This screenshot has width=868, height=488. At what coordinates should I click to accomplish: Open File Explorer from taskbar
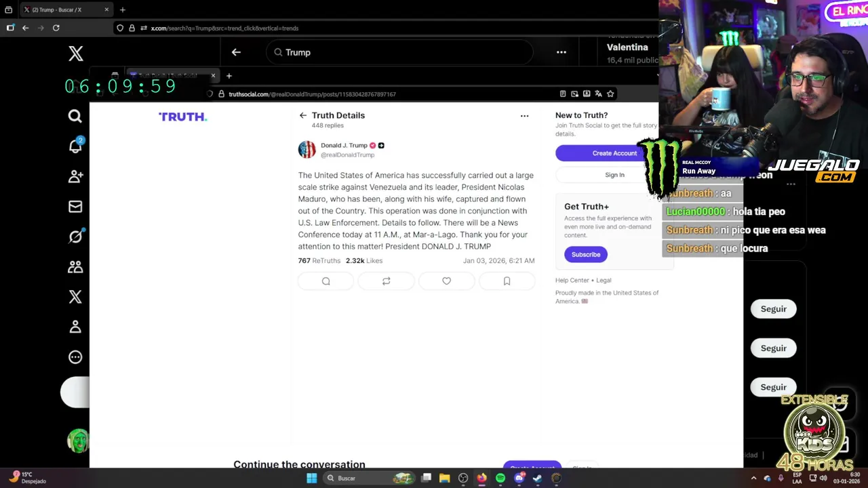click(445, 479)
